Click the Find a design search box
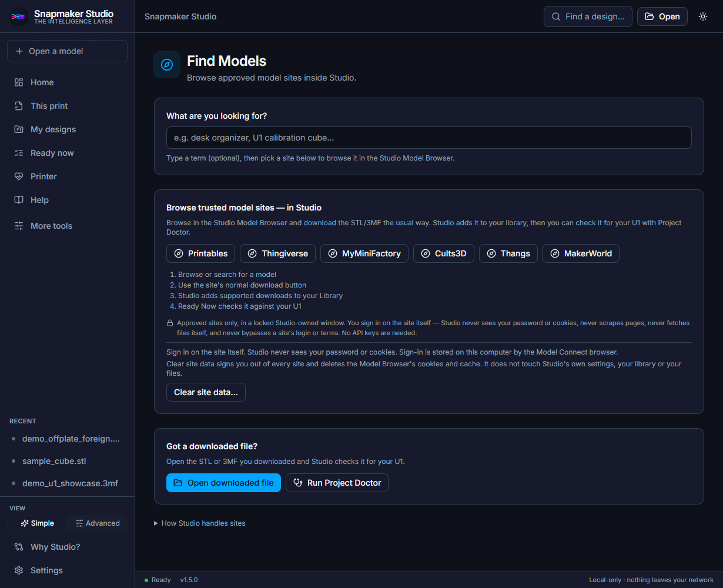Viewport: 723px width, 588px height. pos(588,16)
